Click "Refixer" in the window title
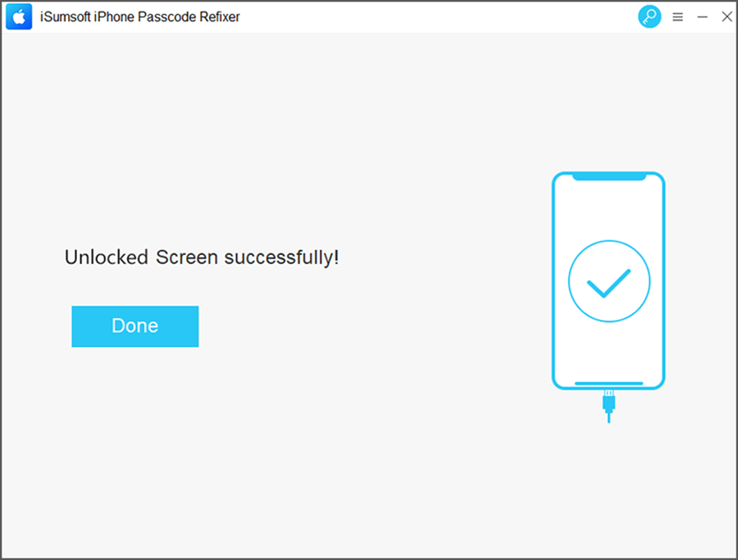 click(x=220, y=16)
